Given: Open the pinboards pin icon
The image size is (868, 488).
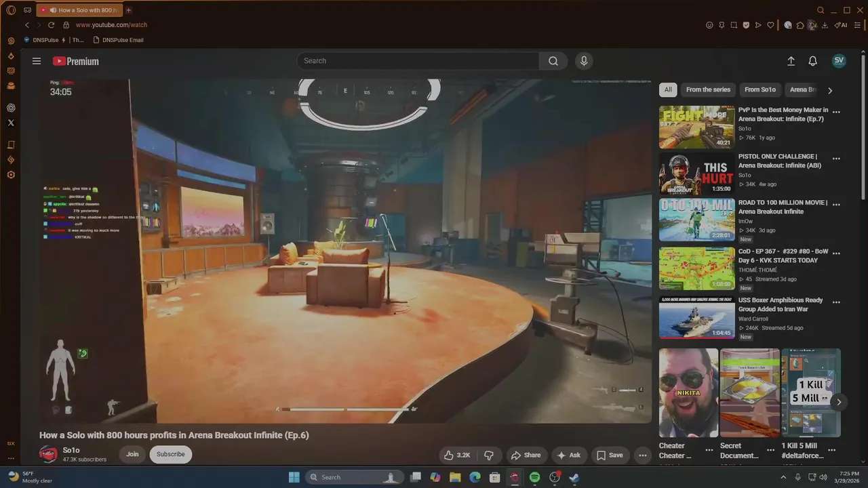Looking at the screenshot, I should (722, 25).
